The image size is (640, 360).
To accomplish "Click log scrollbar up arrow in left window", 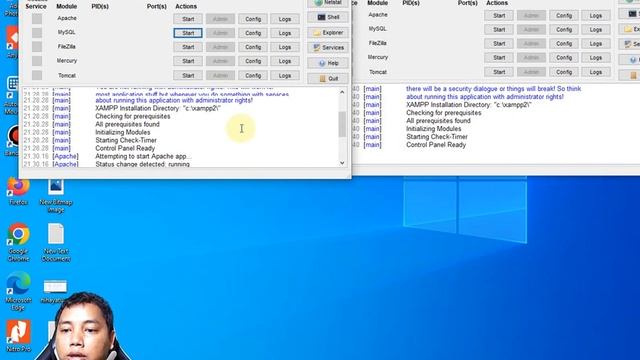I will coord(342,92).
